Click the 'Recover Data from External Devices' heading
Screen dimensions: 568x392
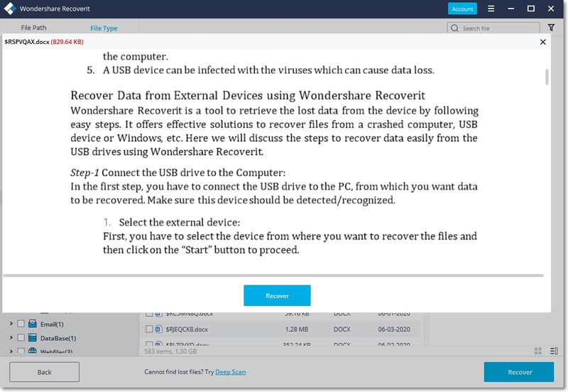tap(248, 95)
